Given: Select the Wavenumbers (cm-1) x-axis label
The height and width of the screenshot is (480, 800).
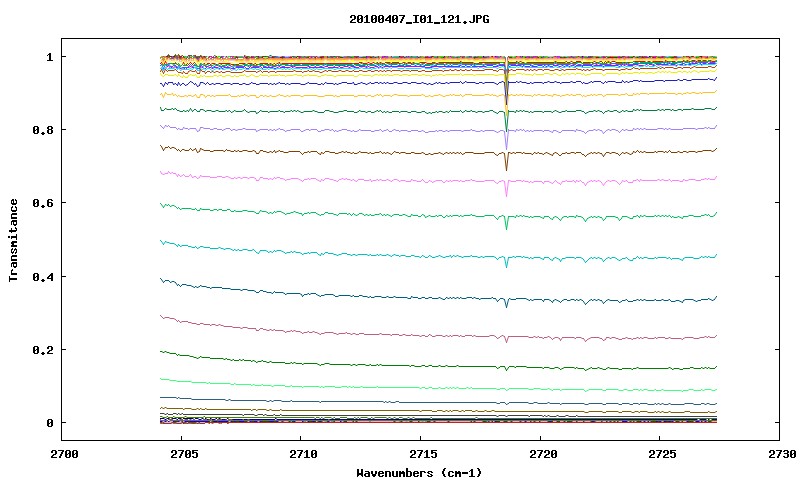Looking at the screenshot, I should [419, 473].
